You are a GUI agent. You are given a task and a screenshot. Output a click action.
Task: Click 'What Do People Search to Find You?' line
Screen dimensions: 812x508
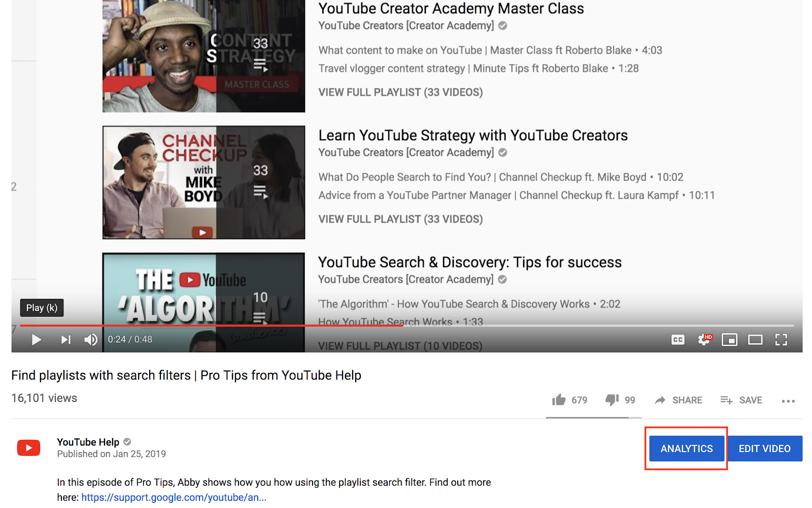click(x=501, y=177)
